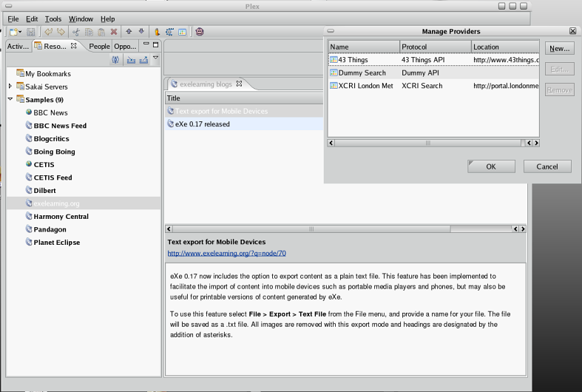Select the exelearning blogs editor tab
The image size is (582, 392).
point(206,84)
